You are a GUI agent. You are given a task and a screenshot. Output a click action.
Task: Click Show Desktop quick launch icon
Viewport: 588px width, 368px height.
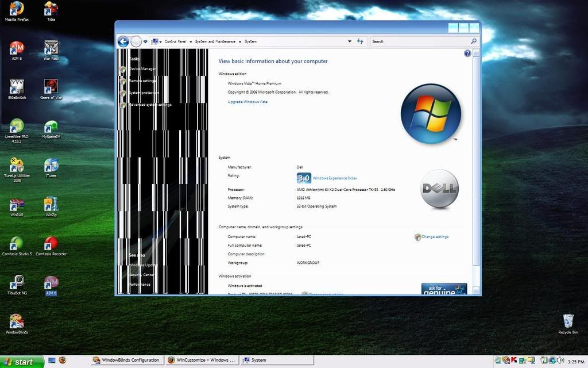coord(52,361)
